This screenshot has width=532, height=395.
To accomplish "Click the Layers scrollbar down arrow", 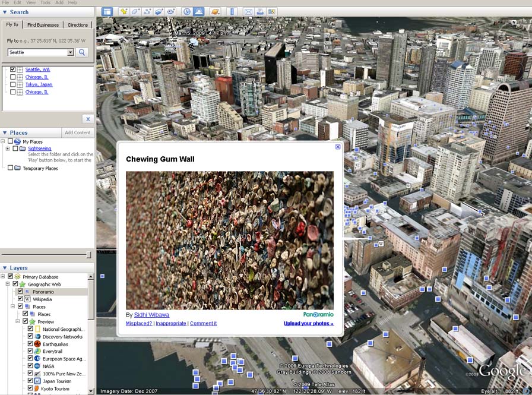I will coord(91,391).
